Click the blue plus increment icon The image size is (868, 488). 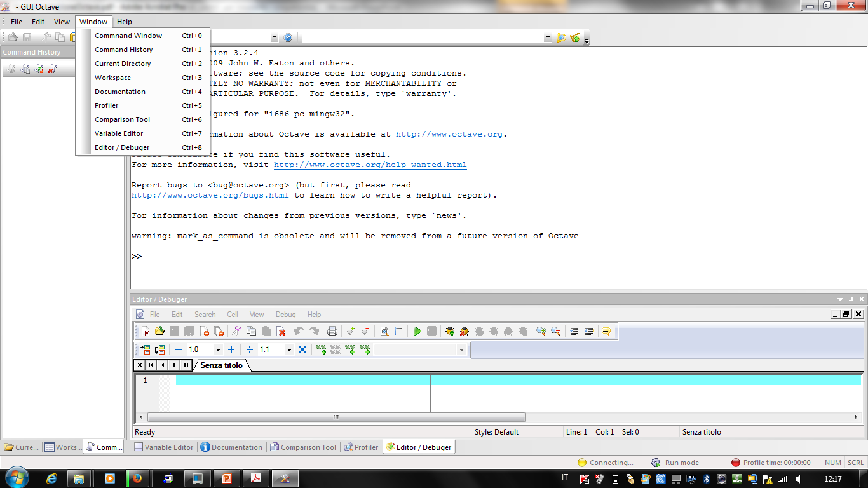(x=231, y=349)
